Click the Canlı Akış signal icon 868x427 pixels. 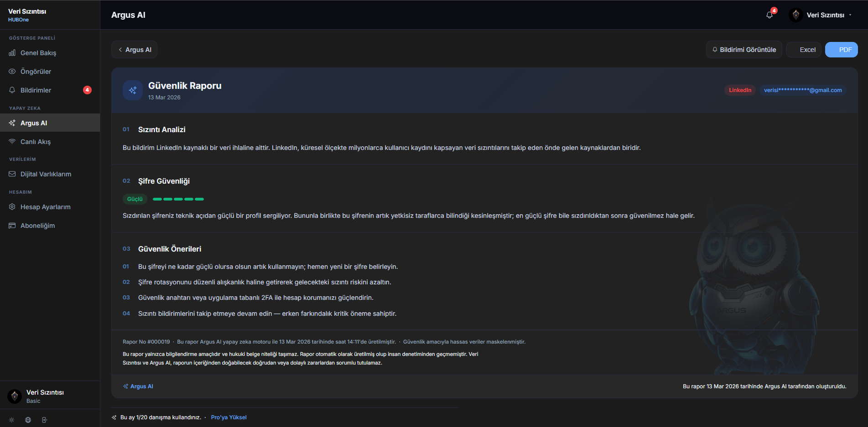click(x=12, y=142)
